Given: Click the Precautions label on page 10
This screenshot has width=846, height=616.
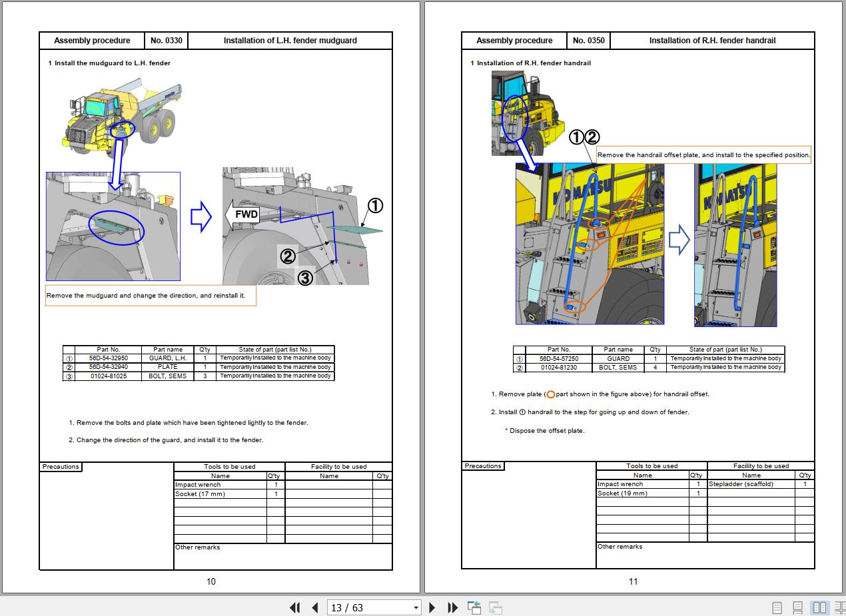Looking at the screenshot, I should pos(61,467).
